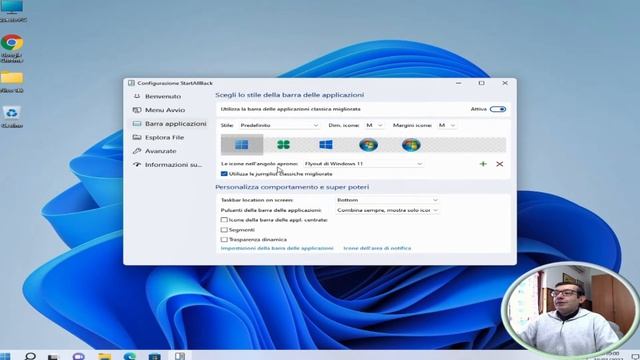Open the yellow folder on the desktop

12,82
